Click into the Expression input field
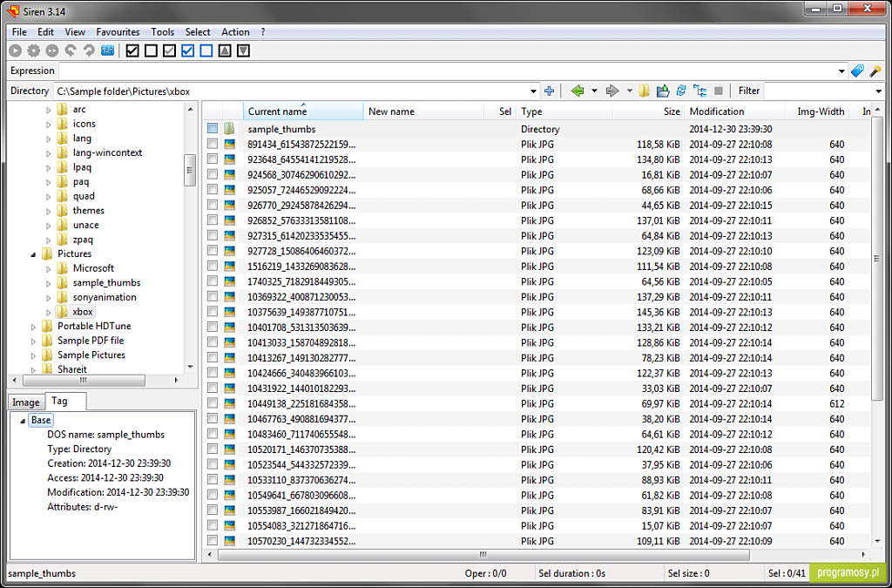Screen dimensions: 892x588 coord(447,71)
